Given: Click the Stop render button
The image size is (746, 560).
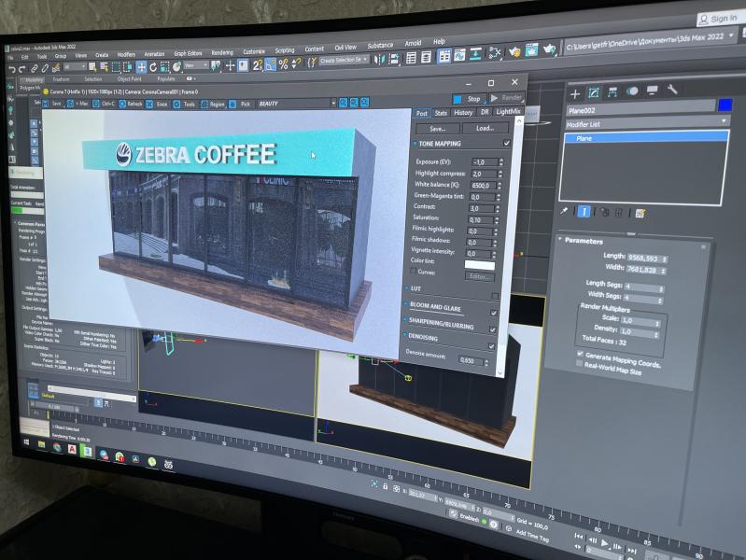Looking at the screenshot, I should point(469,99).
